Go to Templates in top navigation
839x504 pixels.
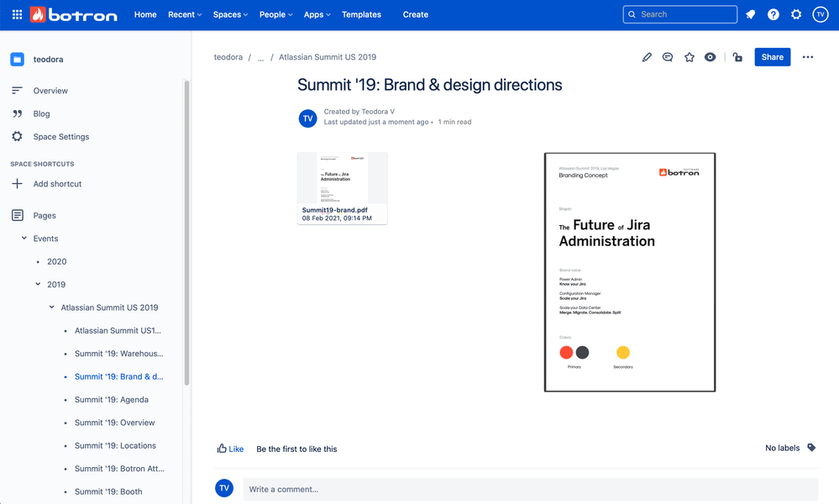361,14
